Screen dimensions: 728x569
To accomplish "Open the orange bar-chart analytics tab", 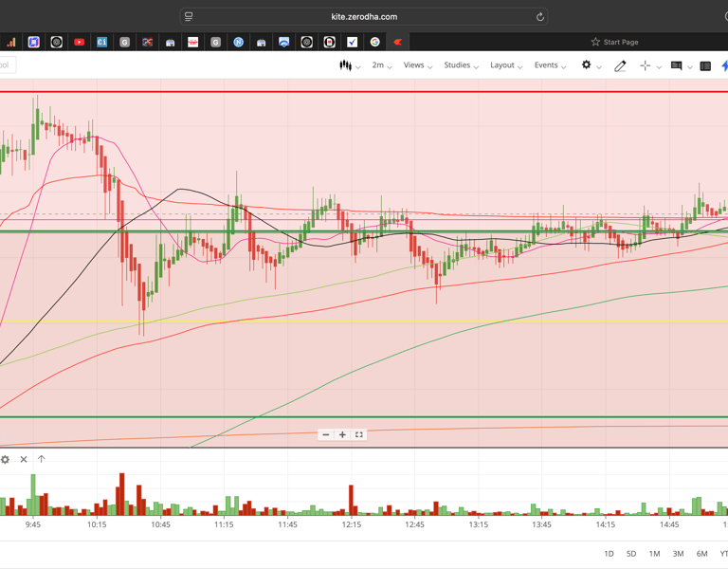I will coord(11,43).
